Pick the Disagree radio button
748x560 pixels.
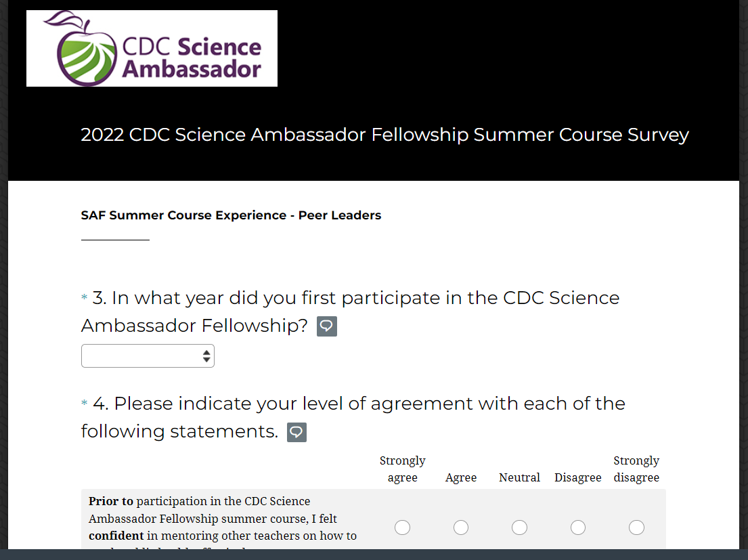(578, 527)
